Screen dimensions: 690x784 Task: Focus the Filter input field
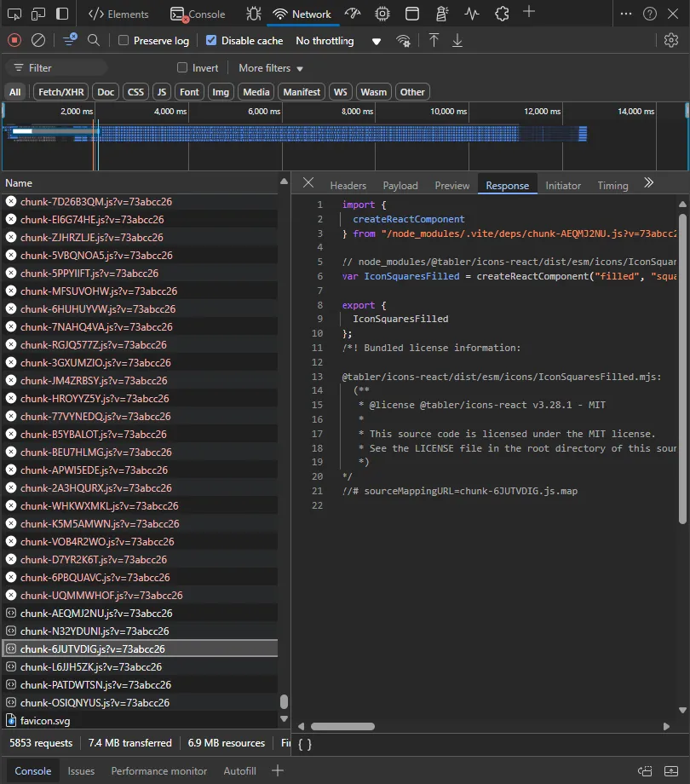56,67
